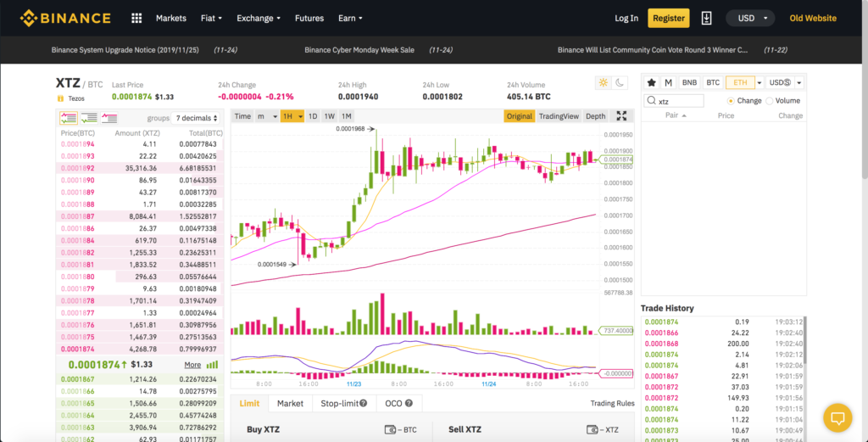Screen dimensions: 868x442
Task: Expand the USDⓈ markets dropdown arrow
Action: (799, 82)
